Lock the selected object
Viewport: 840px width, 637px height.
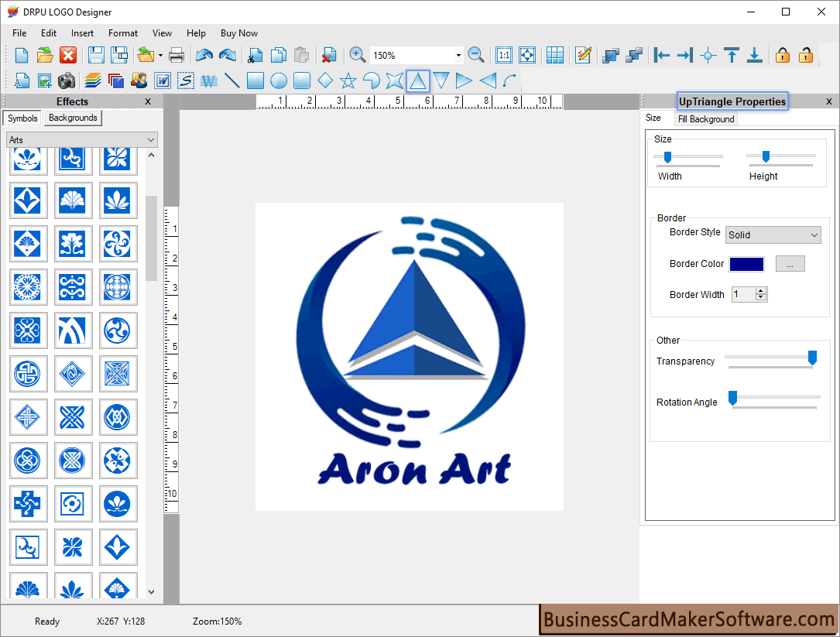783,55
